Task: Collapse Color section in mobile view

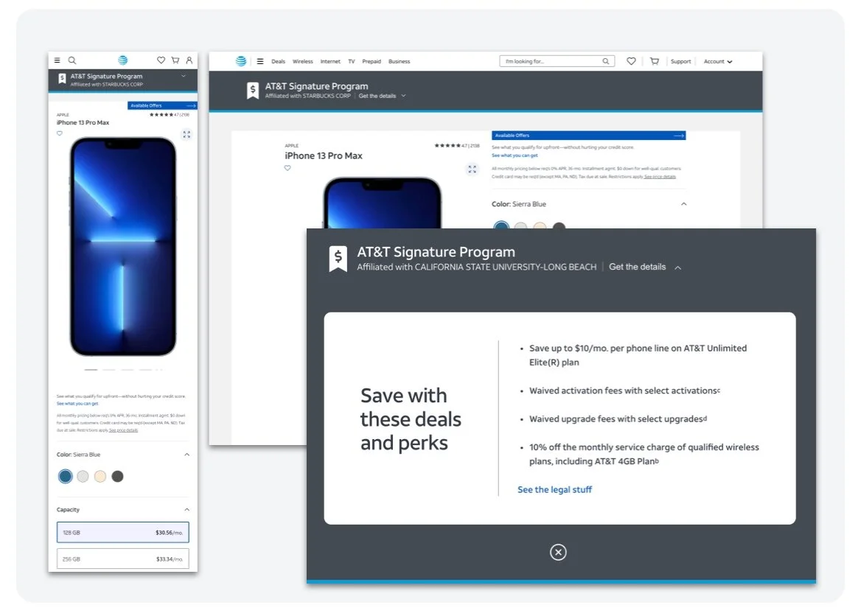Action: click(x=186, y=455)
